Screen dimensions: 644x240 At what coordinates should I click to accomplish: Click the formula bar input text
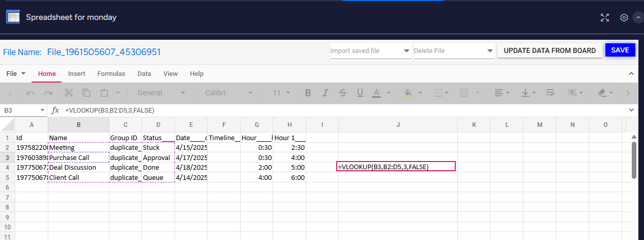[110, 111]
